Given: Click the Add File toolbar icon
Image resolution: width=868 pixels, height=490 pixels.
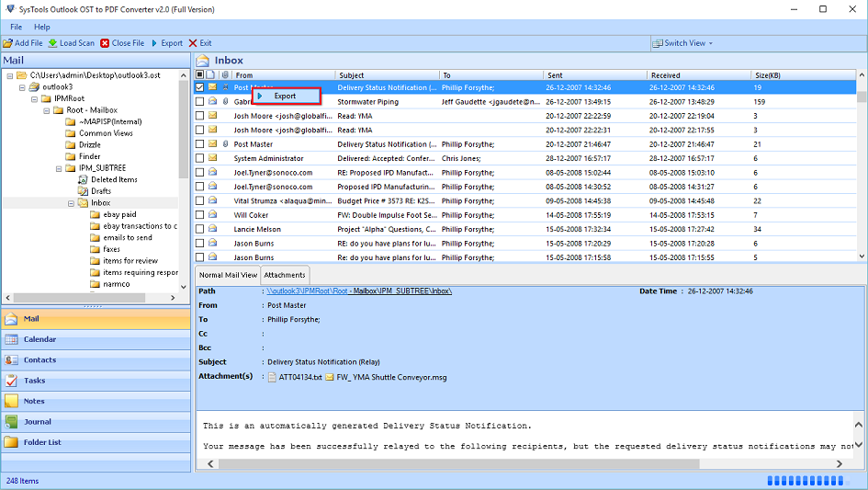Looking at the screenshot, I should (x=7, y=43).
